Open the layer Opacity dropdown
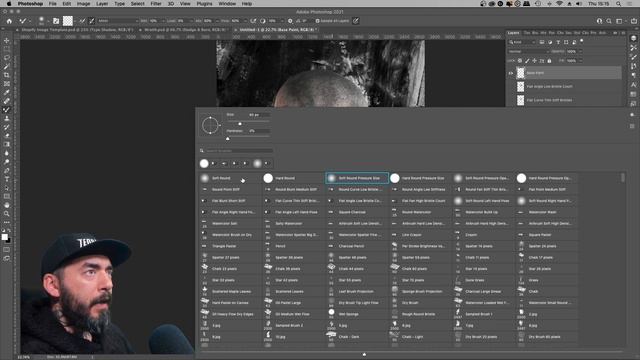The height and width of the screenshot is (360, 640). coord(580,52)
